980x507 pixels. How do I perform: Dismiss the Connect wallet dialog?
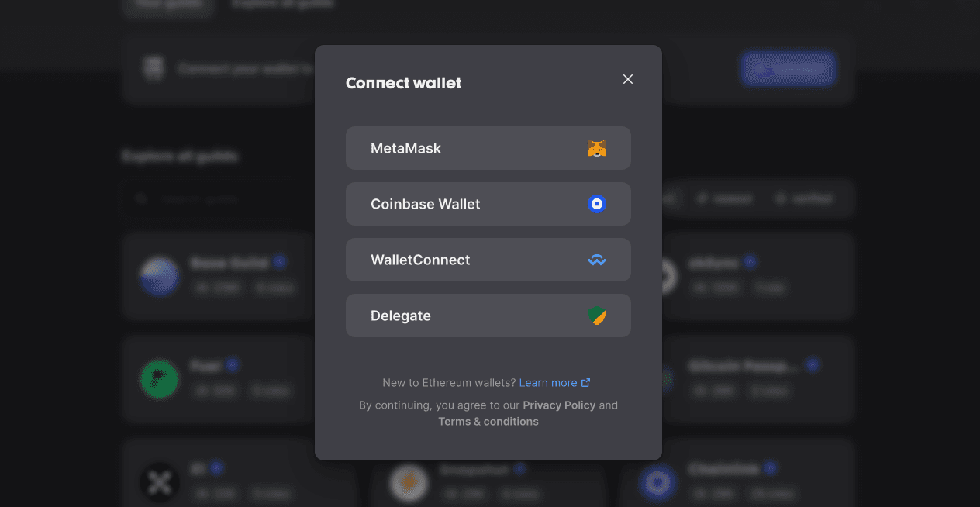point(627,79)
